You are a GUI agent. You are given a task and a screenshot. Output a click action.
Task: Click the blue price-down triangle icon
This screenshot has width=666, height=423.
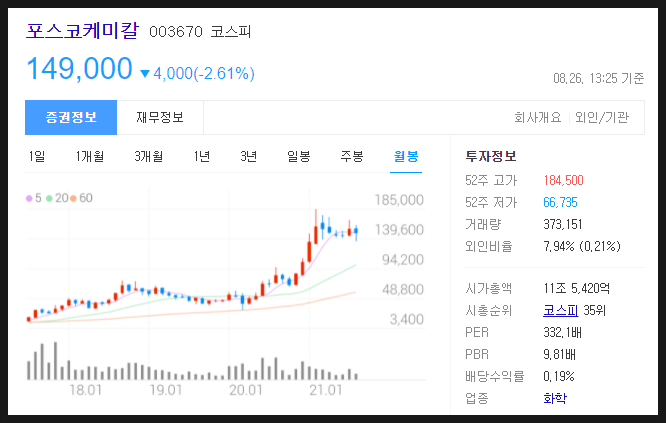145,74
